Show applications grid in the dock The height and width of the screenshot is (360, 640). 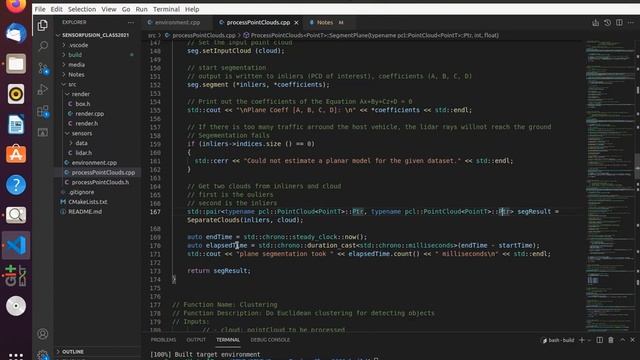coord(16,356)
